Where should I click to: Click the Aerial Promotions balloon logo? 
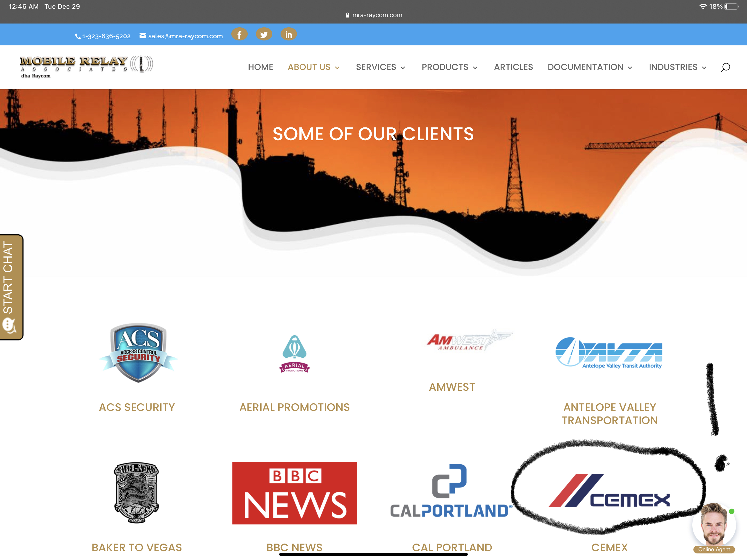pos(294,354)
